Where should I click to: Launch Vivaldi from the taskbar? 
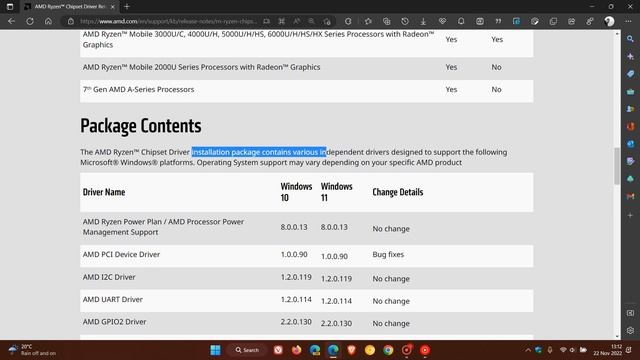click(x=278, y=350)
